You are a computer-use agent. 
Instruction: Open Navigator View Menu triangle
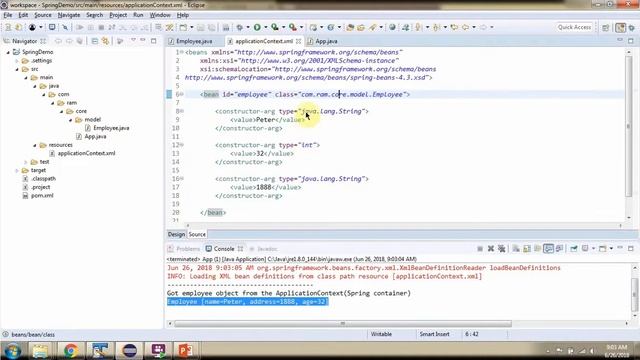[133, 41]
